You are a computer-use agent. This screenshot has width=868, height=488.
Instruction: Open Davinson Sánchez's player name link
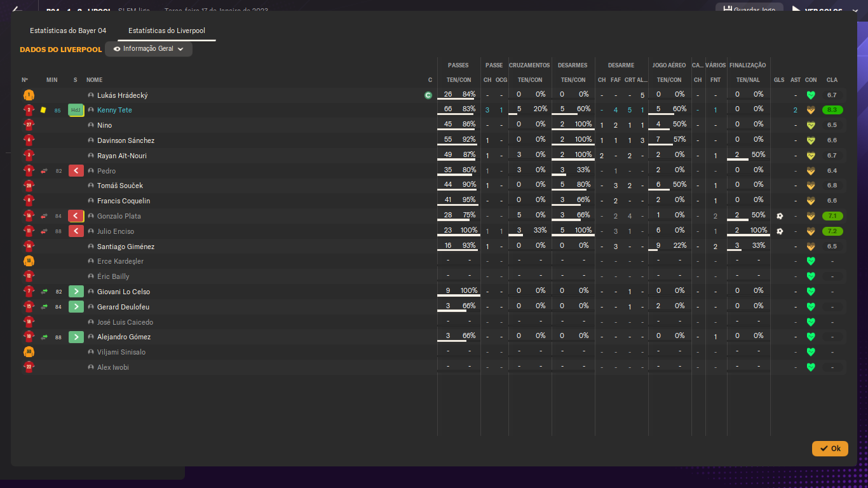pos(126,140)
